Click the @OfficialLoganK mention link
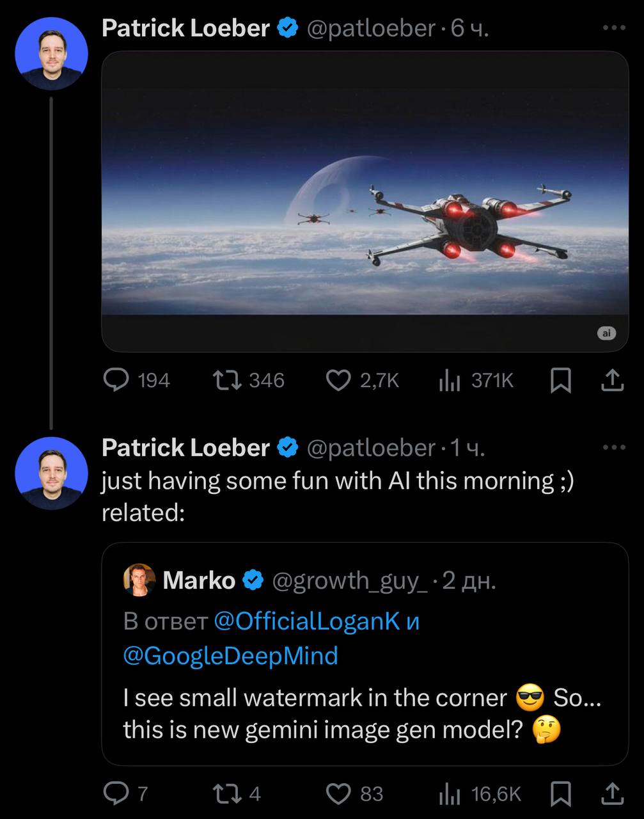 (x=306, y=621)
